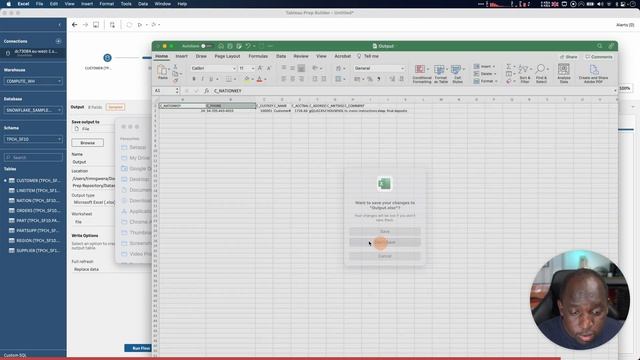Image resolution: width=640 pixels, height=360 pixels.
Task: Open the Share button in Excel
Action: [x=569, y=57]
